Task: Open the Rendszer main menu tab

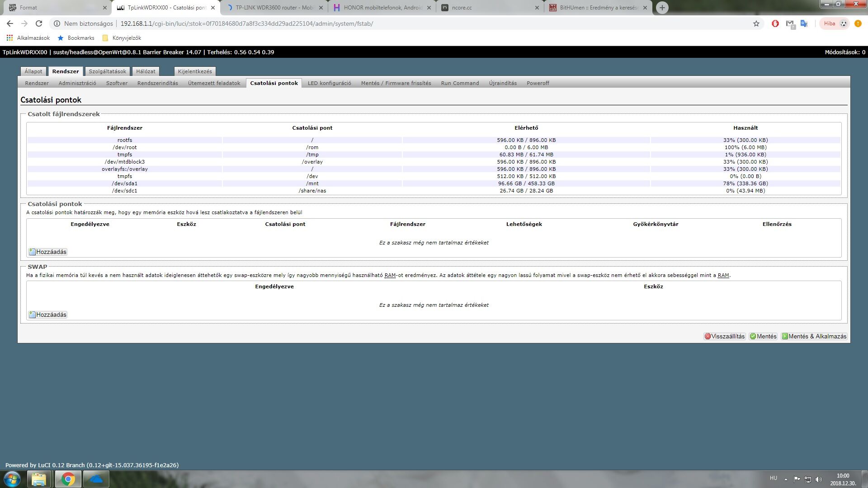Action: pos(66,71)
